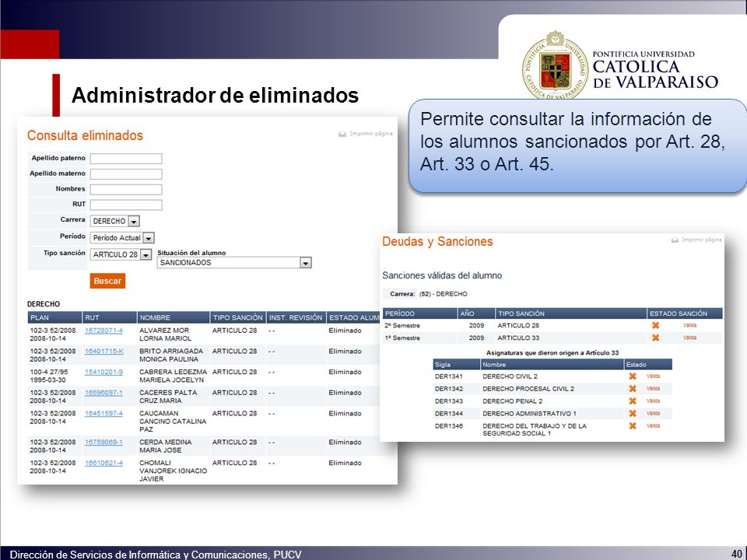Click the orange X for 1º Semestre ARTICULO 33
The height and width of the screenshot is (560, 747).
tap(655, 338)
